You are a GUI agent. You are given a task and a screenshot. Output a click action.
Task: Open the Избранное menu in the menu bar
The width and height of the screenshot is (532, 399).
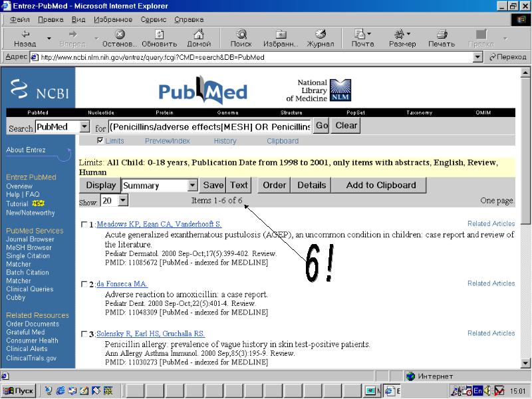(113, 20)
